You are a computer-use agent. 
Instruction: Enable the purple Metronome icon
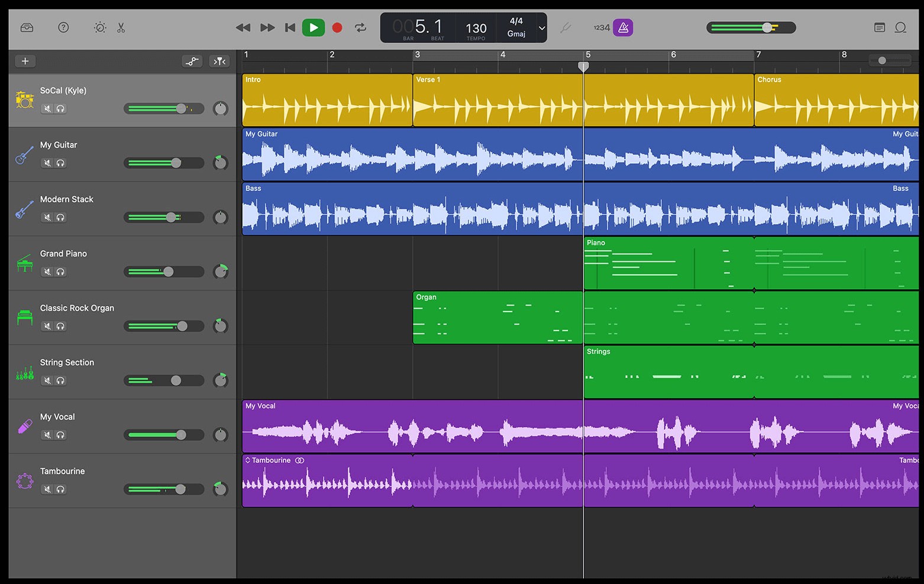point(623,27)
